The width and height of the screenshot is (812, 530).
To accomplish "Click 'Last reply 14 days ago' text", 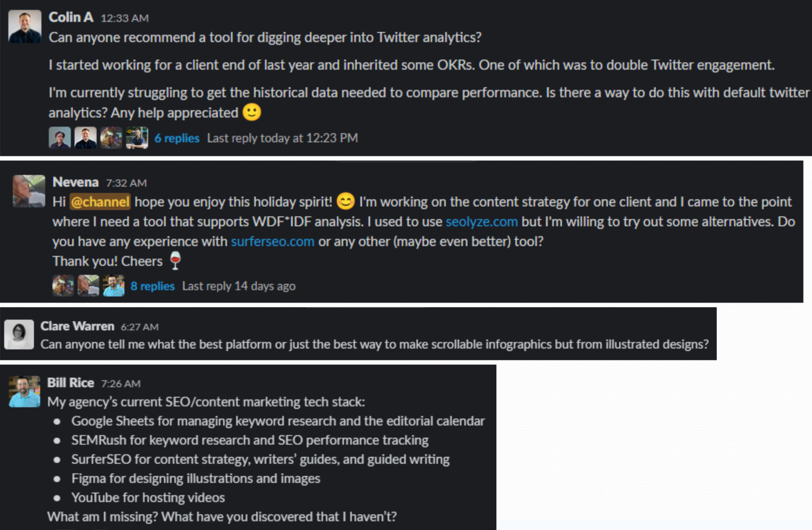I will 239,286.
